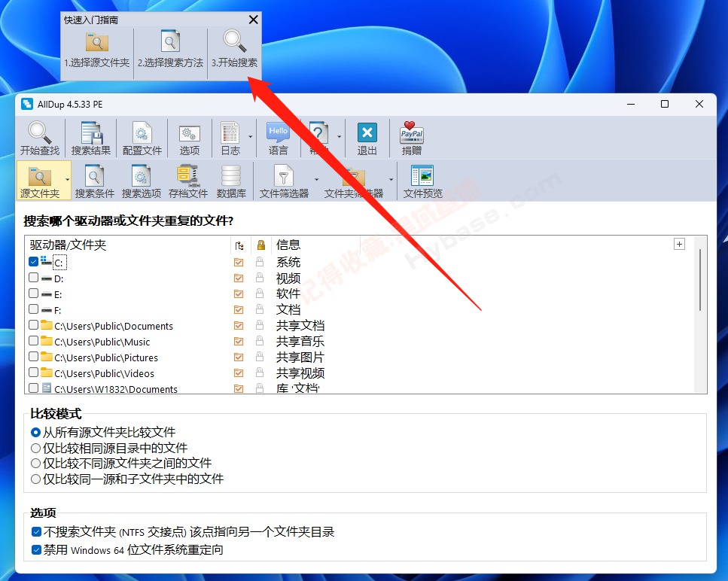Click the 信息 column header
The width and height of the screenshot is (728, 581).
tap(288, 245)
